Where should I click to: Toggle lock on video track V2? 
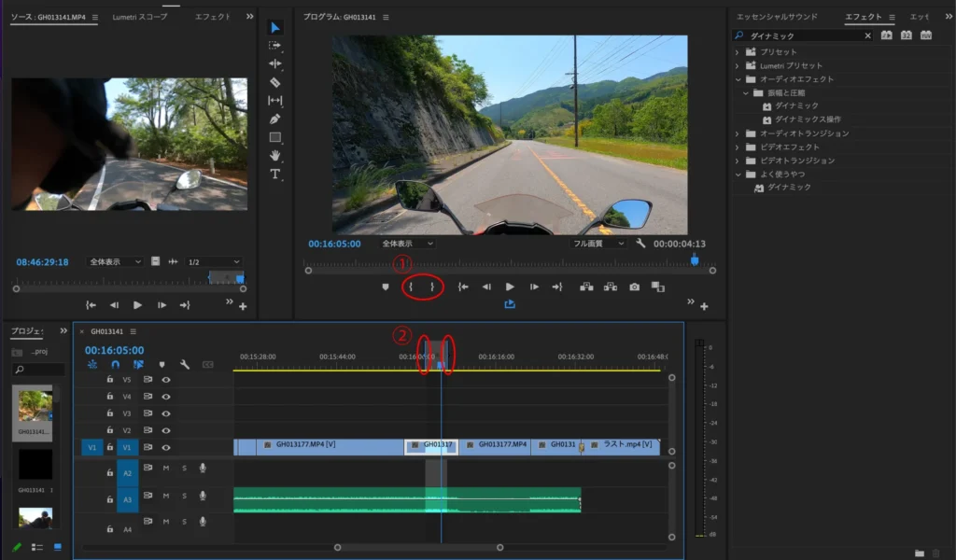coord(109,430)
